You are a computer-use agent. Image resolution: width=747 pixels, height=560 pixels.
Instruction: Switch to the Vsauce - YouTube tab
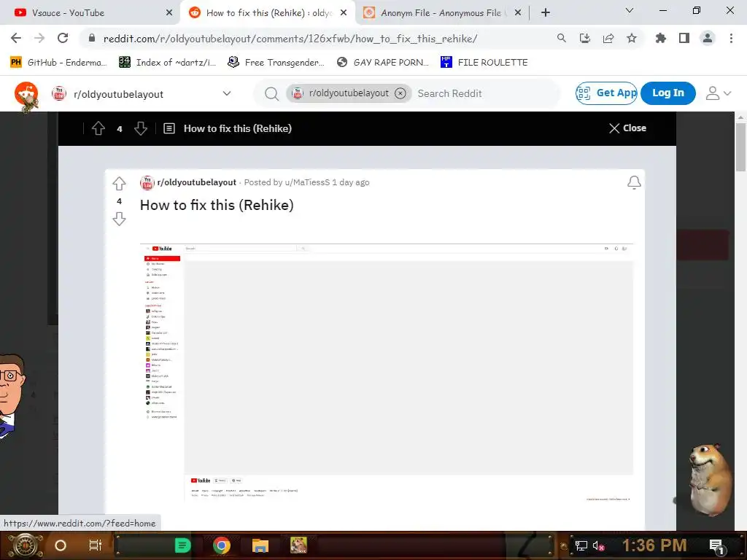click(x=90, y=13)
